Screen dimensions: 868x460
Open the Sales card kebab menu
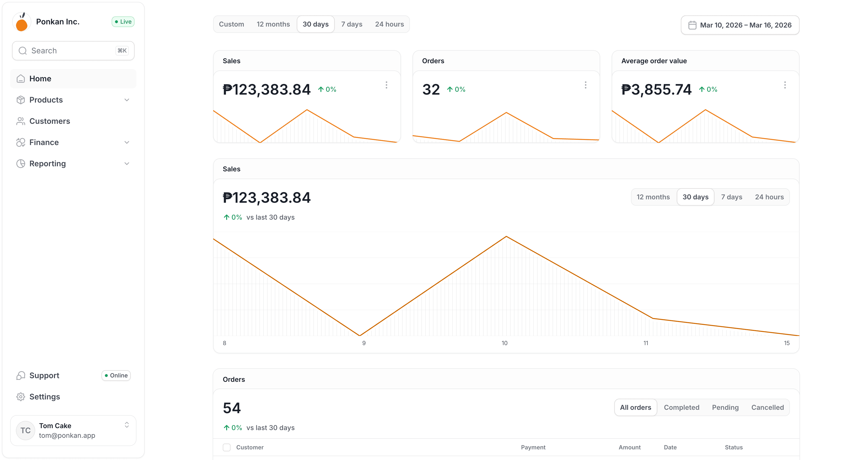(x=387, y=85)
